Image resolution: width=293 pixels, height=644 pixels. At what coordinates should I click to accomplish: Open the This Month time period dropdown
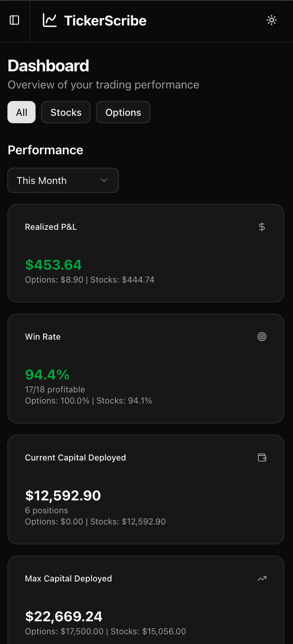click(x=63, y=180)
